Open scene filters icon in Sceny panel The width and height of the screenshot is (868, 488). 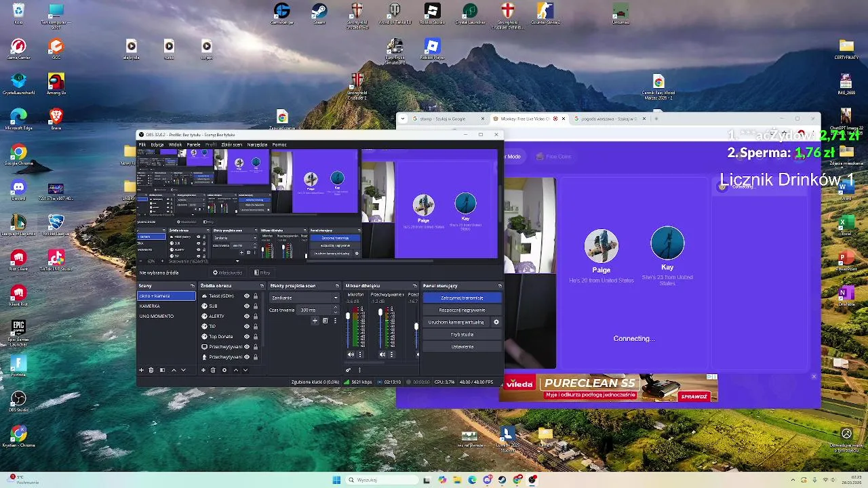tap(162, 370)
